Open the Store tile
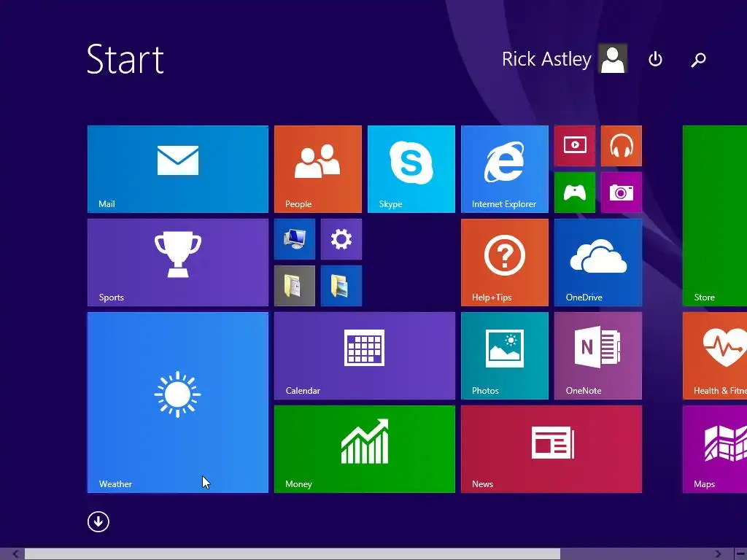Image resolution: width=747 pixels, height=560 pixels. (x=715, y=216)
